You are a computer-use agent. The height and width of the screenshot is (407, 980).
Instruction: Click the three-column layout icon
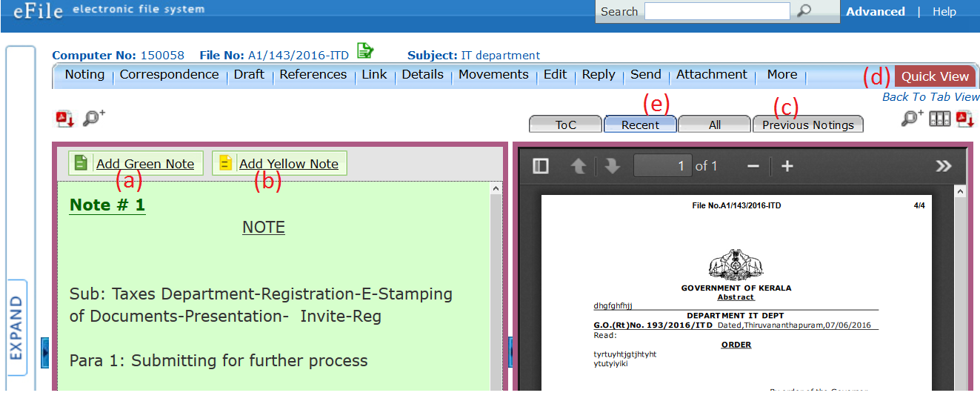coord(940,119)
